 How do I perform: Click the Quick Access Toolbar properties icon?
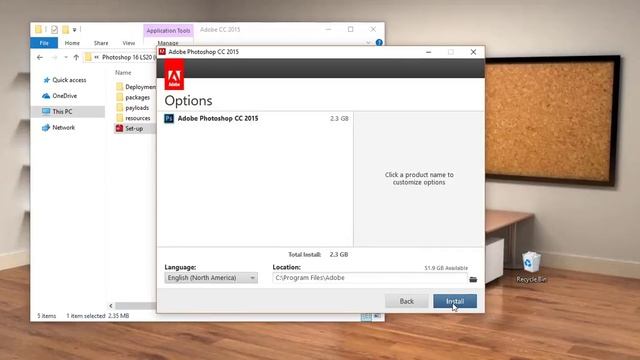(x=54, y=29)
